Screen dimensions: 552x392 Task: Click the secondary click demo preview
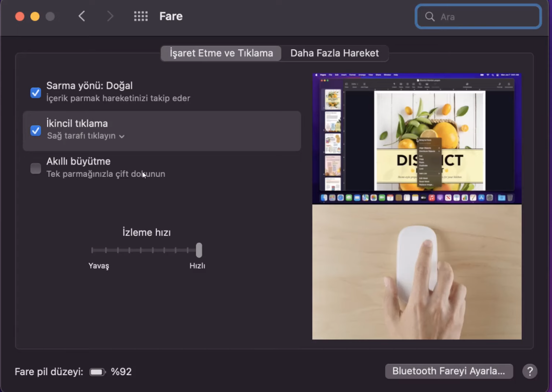click(417, 137)
